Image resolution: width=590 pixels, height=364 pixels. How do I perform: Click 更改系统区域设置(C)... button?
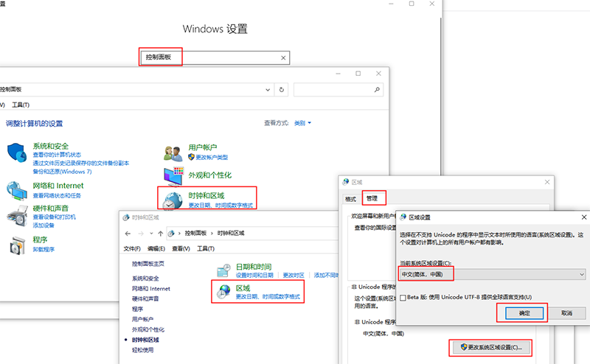click(491, 347)
